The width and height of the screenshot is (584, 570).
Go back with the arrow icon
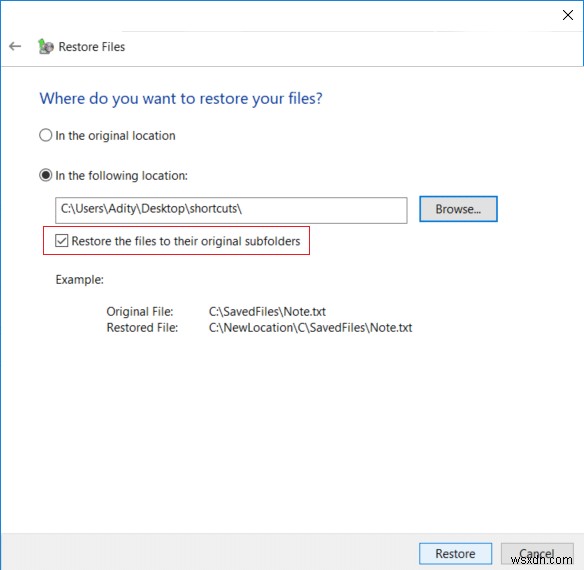coord(15,46)
